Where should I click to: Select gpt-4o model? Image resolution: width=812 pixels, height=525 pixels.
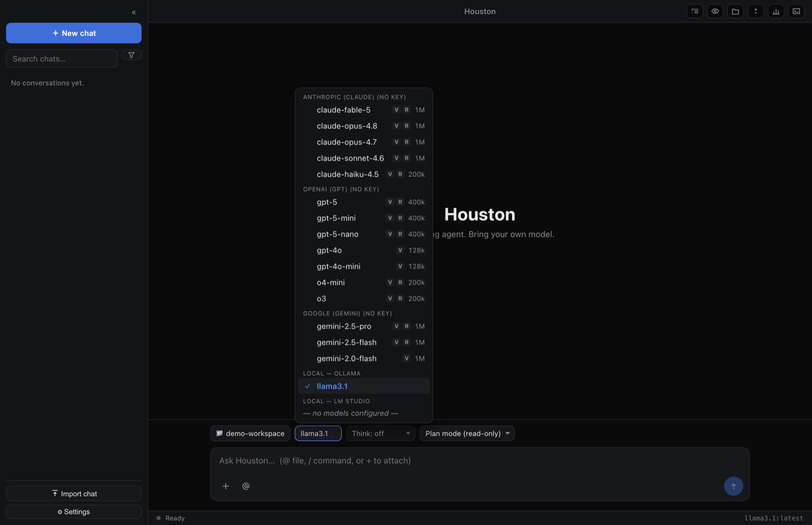(364, 250)
